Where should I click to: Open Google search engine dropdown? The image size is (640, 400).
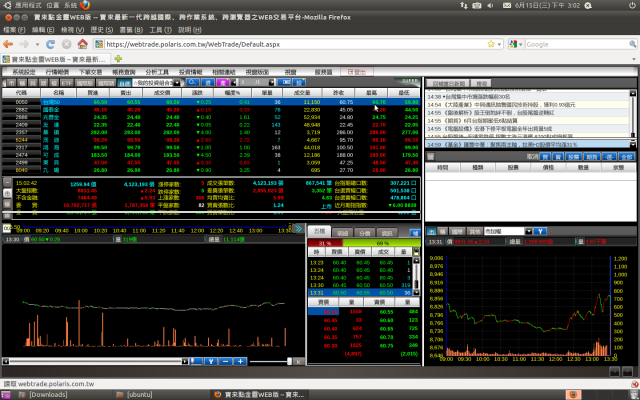pos(521,44)
